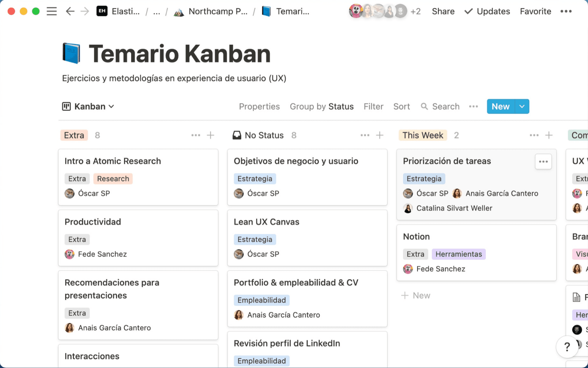Click the Share button
588x368 pixels.
click(443, 11)
